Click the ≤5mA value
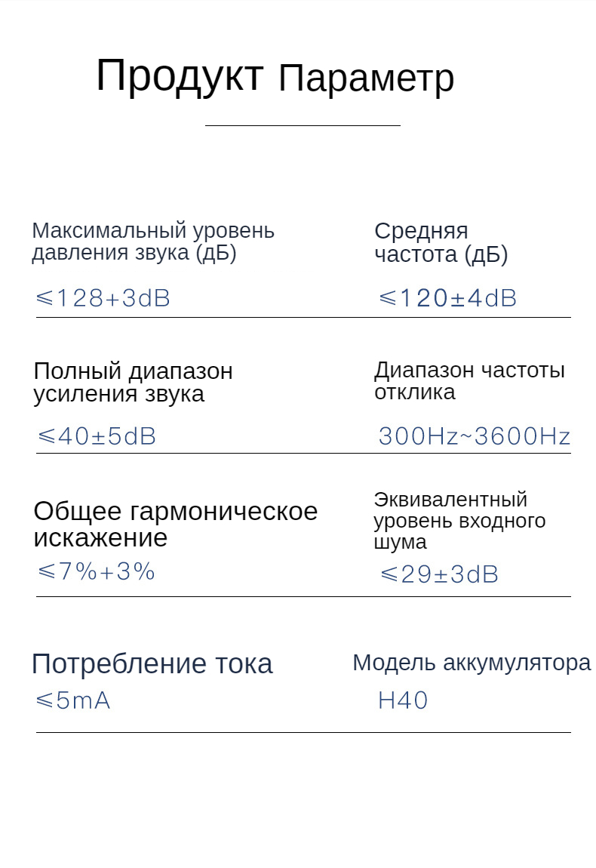 point(73,700)
